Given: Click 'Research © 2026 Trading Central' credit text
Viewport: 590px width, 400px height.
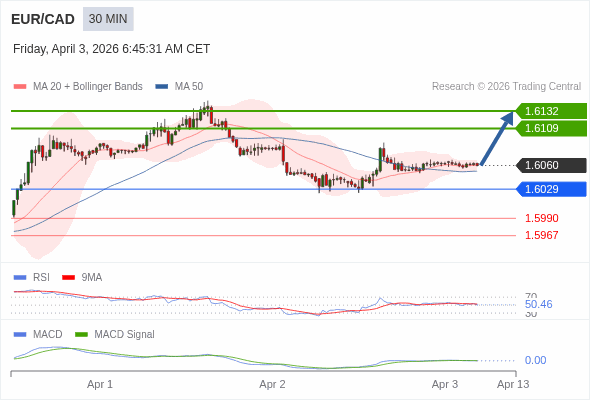Looking at the screenshot, I should pos(506,87).
